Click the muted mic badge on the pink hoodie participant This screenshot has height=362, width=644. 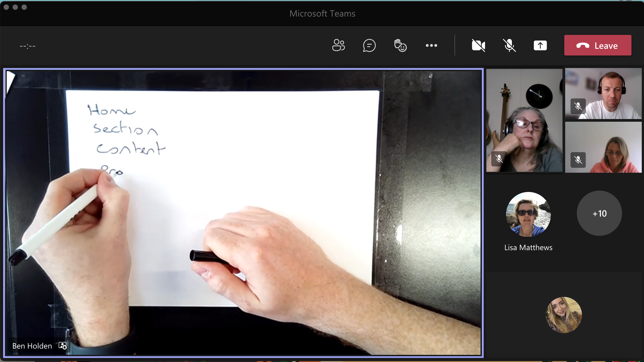(578, 160)
